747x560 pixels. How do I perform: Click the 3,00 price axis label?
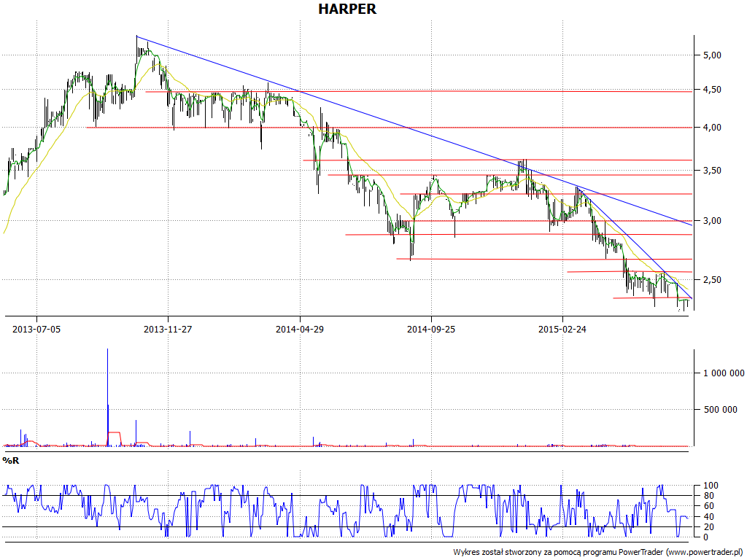tap(712, 221)
